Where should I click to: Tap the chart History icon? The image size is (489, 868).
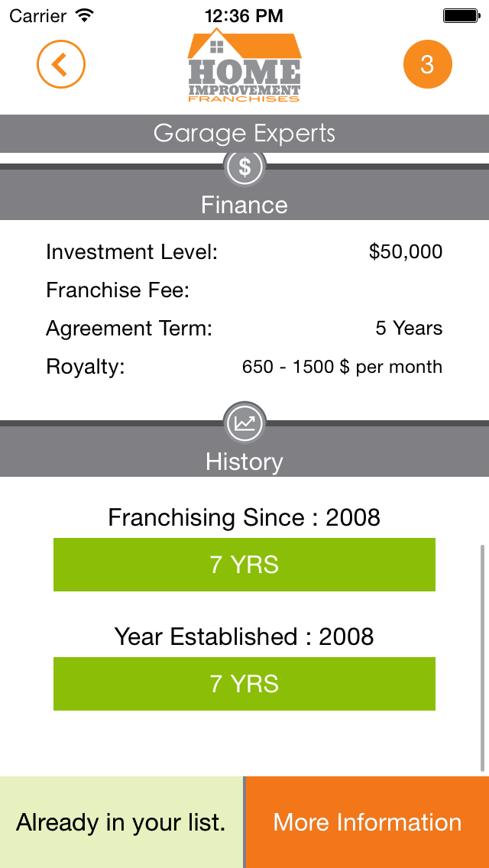pos(244,423)
